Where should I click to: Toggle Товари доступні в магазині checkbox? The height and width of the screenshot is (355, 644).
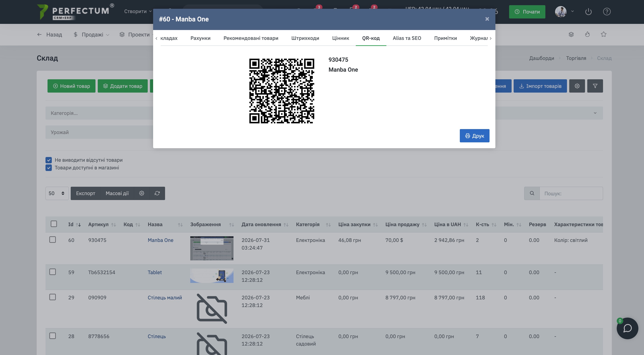click(x=49, y=168)
